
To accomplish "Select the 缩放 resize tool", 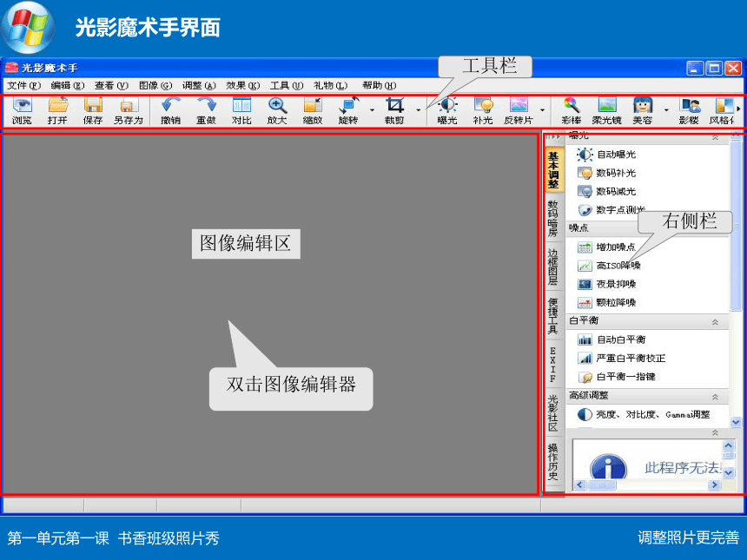I will tap(313, 111).
